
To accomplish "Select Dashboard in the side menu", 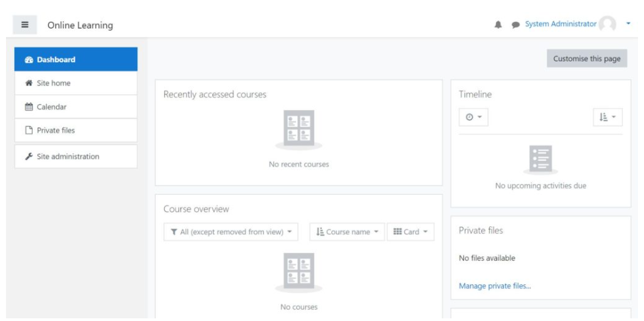I will 76,59.
